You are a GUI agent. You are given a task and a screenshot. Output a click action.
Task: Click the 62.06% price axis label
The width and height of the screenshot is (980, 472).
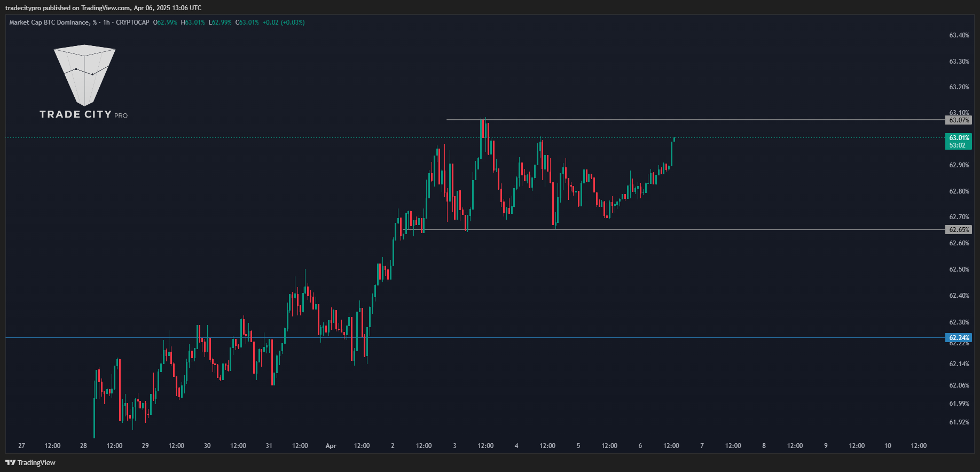click(x=959, y=385)
